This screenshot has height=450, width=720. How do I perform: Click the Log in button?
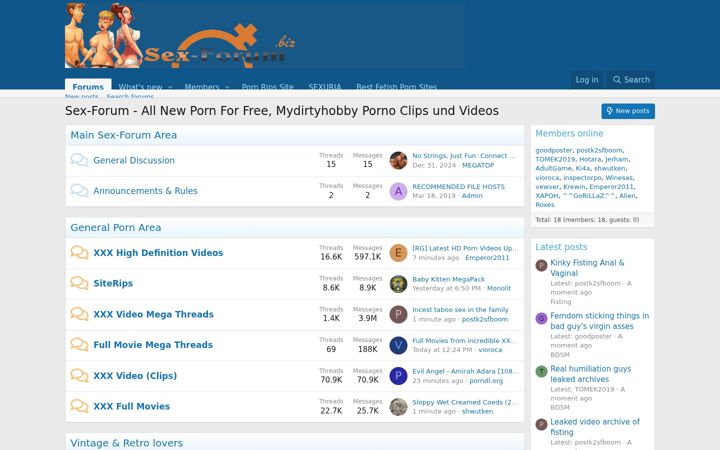587,80
